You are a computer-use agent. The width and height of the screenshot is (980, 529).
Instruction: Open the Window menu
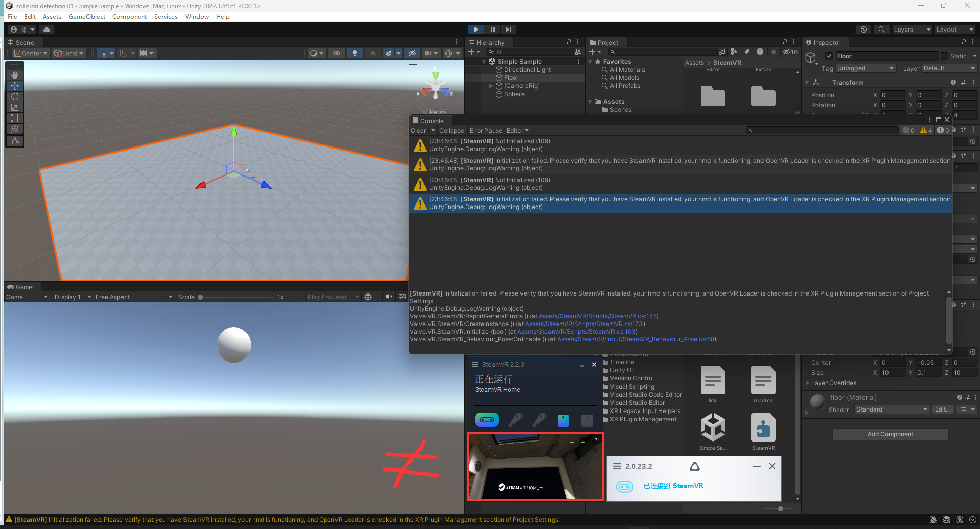(197, 17)
